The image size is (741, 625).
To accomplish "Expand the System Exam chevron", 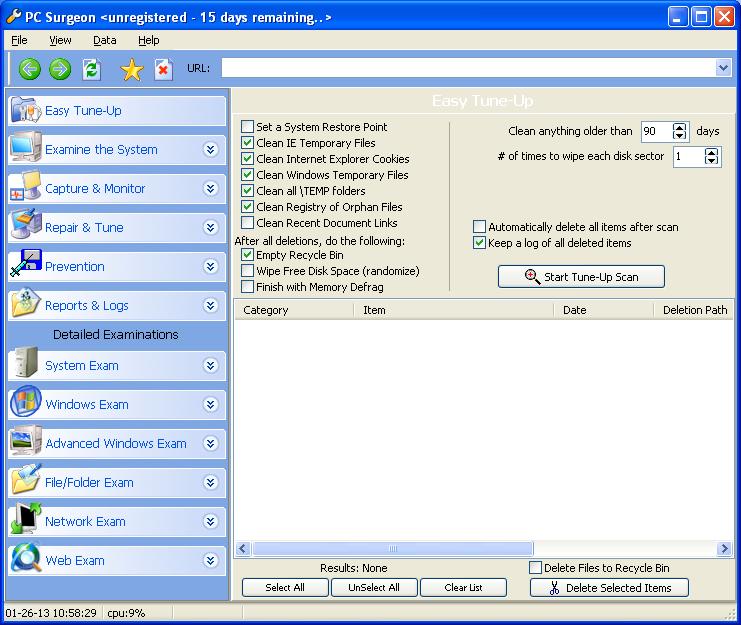I will [210, 365].
